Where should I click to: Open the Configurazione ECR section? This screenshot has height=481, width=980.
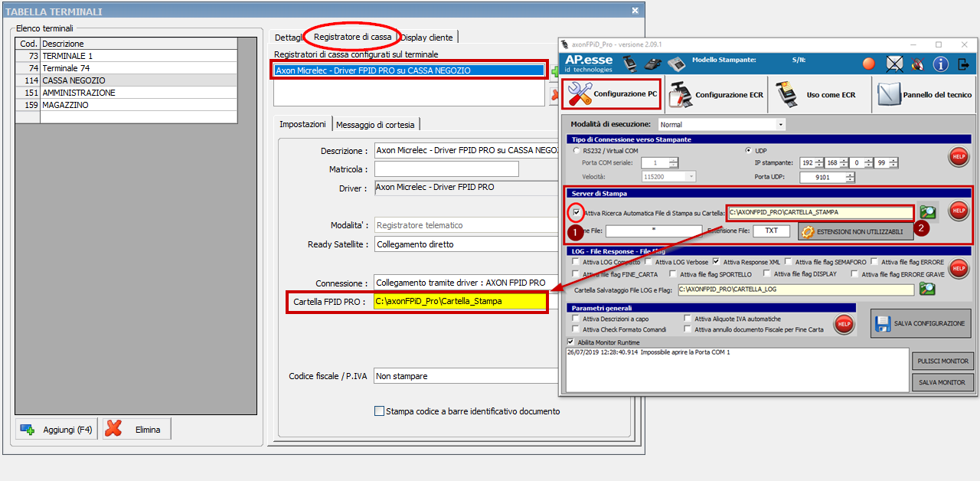coord(717,95)
